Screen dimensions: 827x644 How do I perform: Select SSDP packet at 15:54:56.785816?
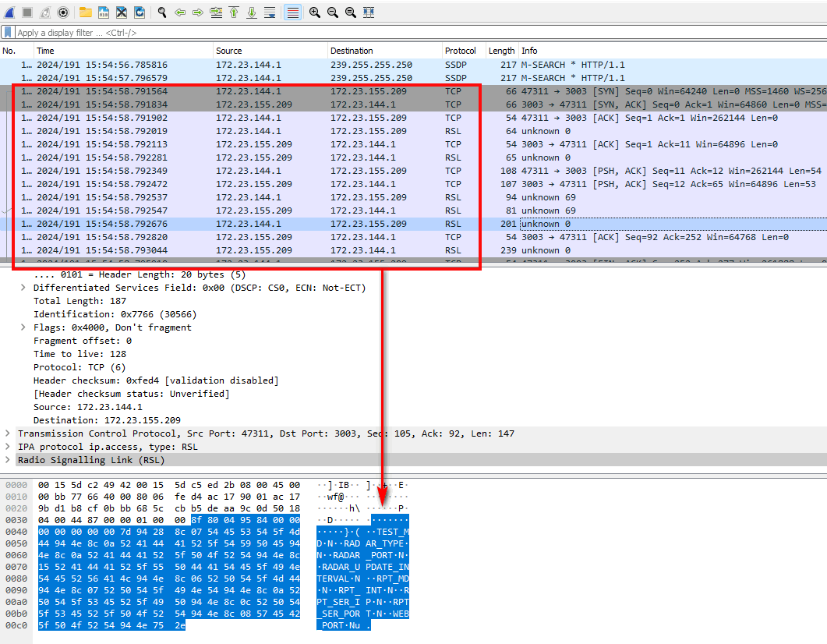tap(413, 65)
